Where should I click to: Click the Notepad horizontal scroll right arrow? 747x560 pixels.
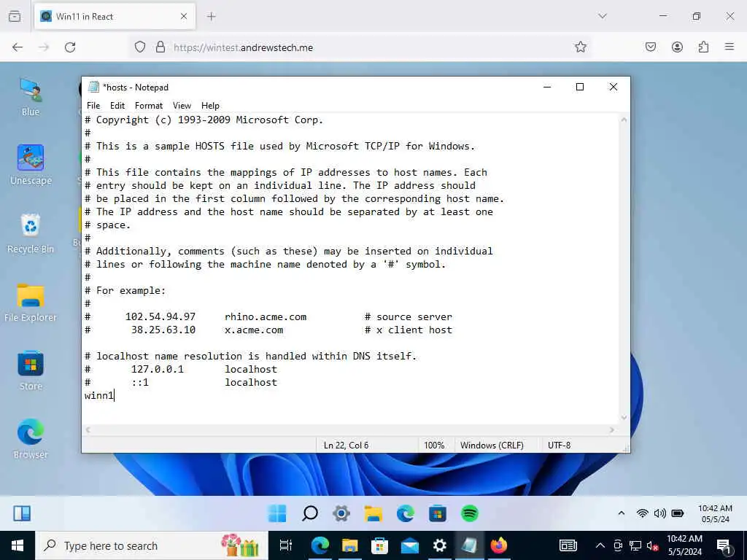pos(612,429)
